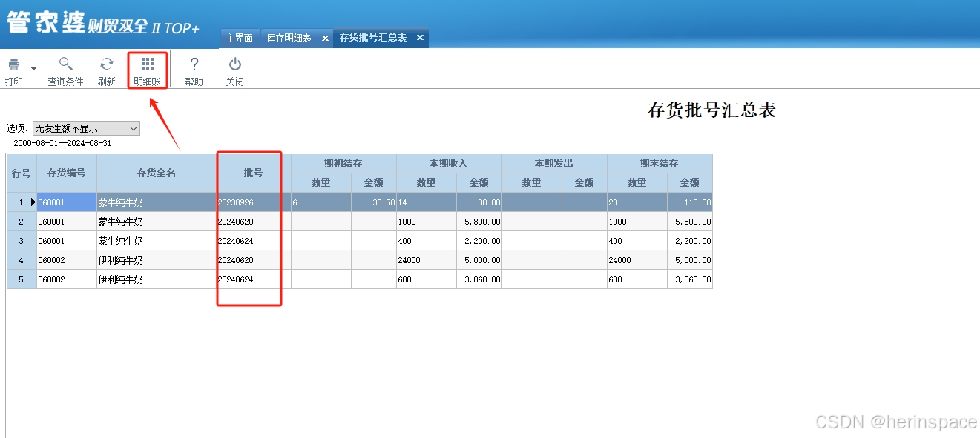Click row number 3 in 行号 column
This screenshot has height=438, width=980.
pos(22,241)
